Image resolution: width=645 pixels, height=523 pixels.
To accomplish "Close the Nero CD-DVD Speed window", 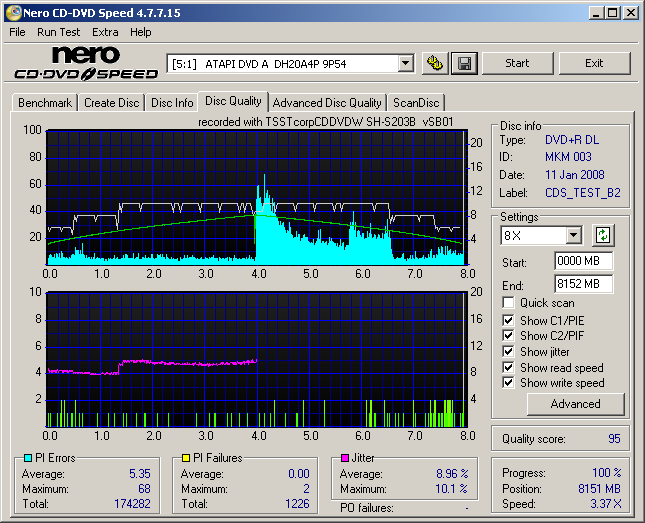I will (x=630, y=13).
